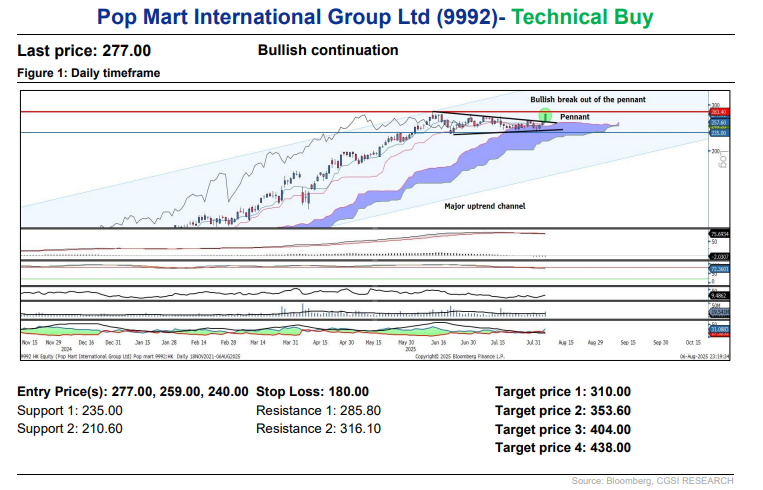Click the "Apr 15" date on the time axis
The height and width of the screenshot is (490, 763).
tap(320, 343)
